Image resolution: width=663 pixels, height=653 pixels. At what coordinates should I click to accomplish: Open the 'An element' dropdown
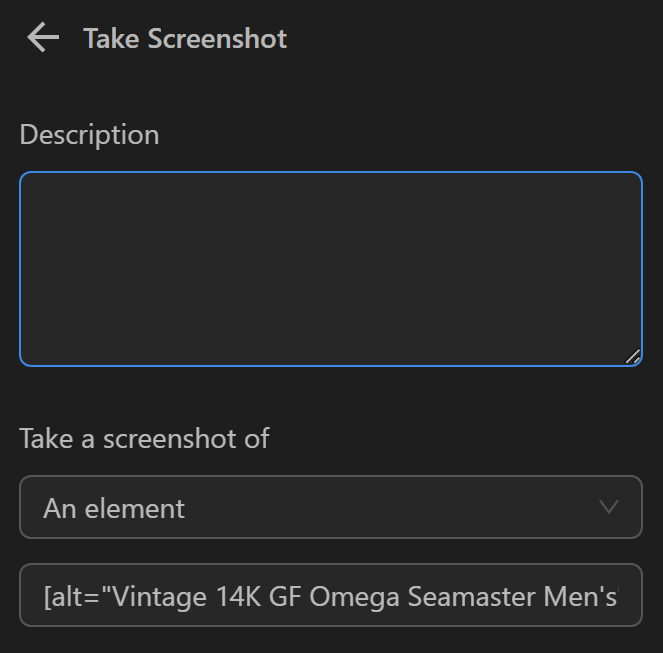(x=330, y=507)
